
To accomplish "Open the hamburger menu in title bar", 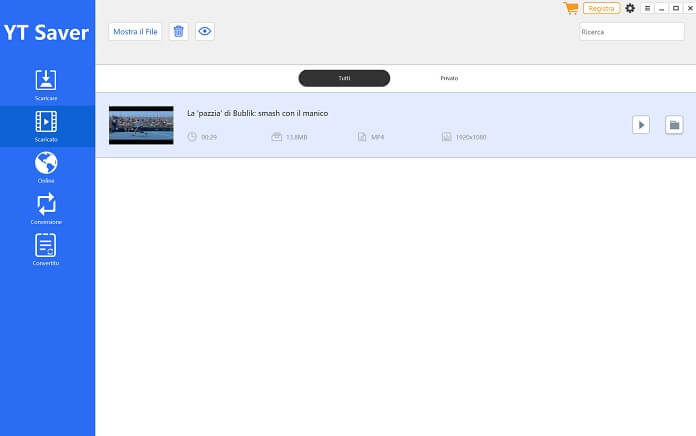I will [647, 8].
